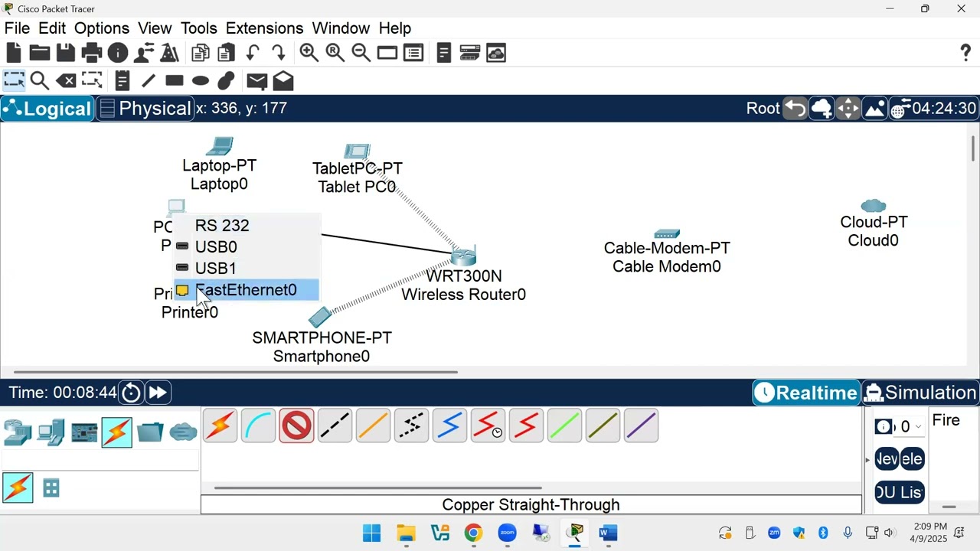Zoom out of the workspace
This screenshot has height=551, width=980.
click(x=361, y=53)
